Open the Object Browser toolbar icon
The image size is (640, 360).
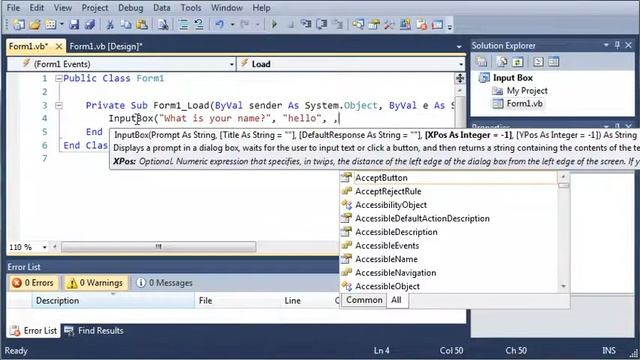tap(405, 24)
